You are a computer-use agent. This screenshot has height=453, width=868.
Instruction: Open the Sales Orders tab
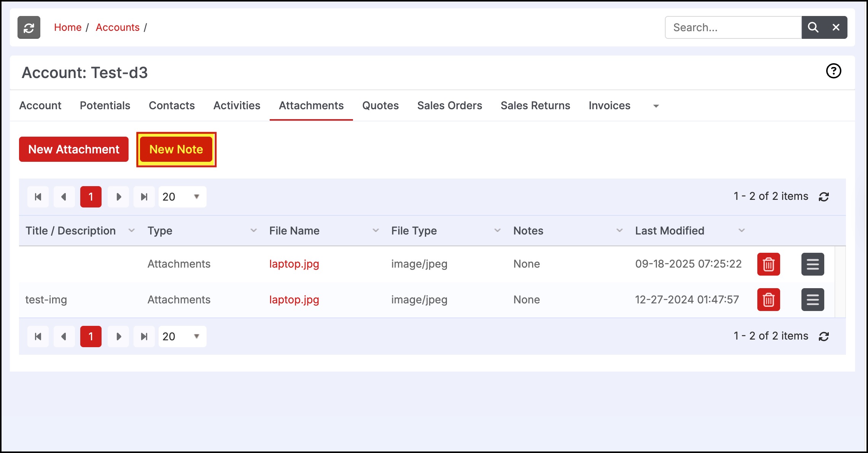pos(450,105)
